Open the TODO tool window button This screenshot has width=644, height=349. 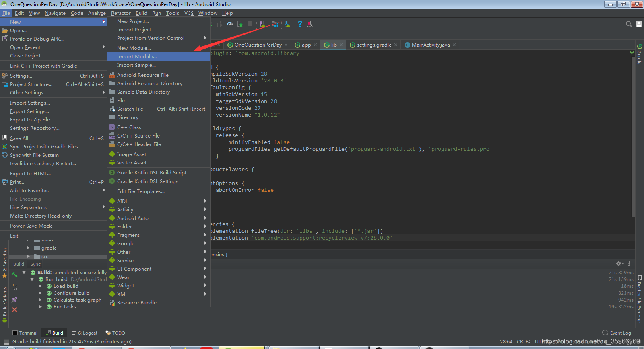(x=116, y=333)
